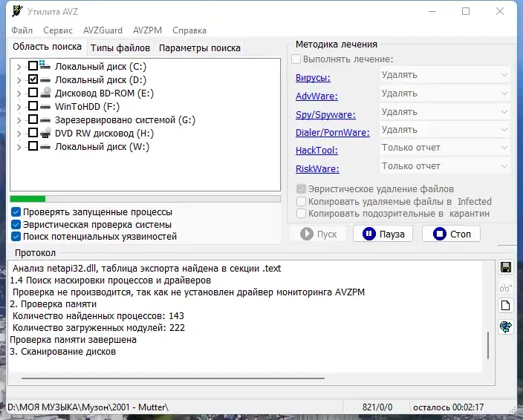Click the BD-ROM (E:) disc drive icon
This screenshot has width=523, height=420.
coord(45,93)
